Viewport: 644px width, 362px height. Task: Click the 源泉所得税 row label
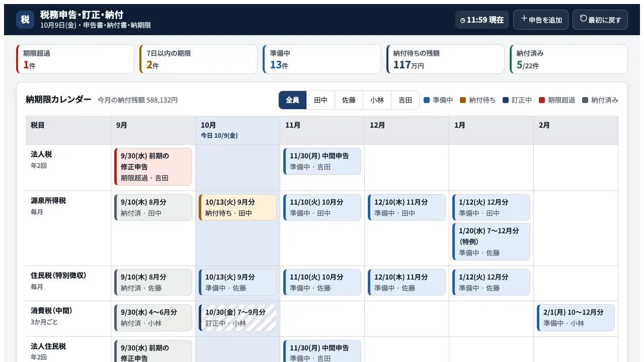[48, 201]
